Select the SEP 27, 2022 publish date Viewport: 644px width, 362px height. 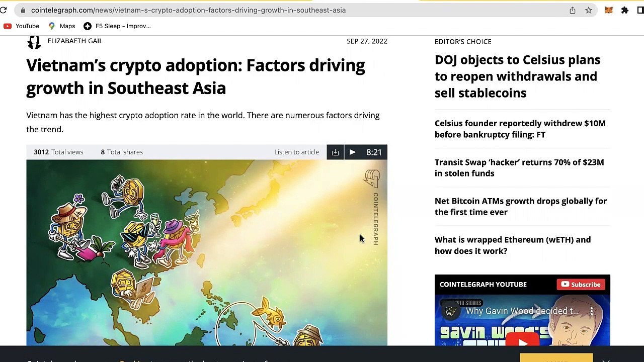[x=367, y=41]
